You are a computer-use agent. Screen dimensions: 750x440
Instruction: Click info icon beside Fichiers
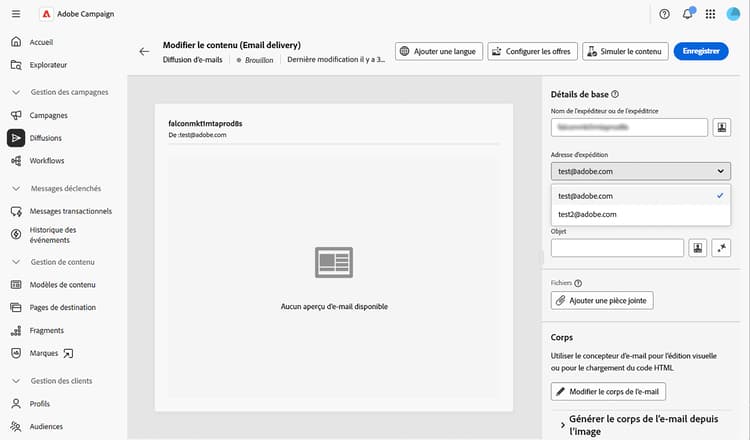[x=578, y=283]
